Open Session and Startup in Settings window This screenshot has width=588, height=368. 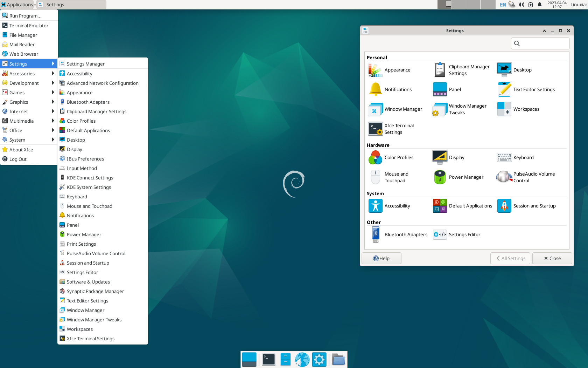click(x=527, y=206)
